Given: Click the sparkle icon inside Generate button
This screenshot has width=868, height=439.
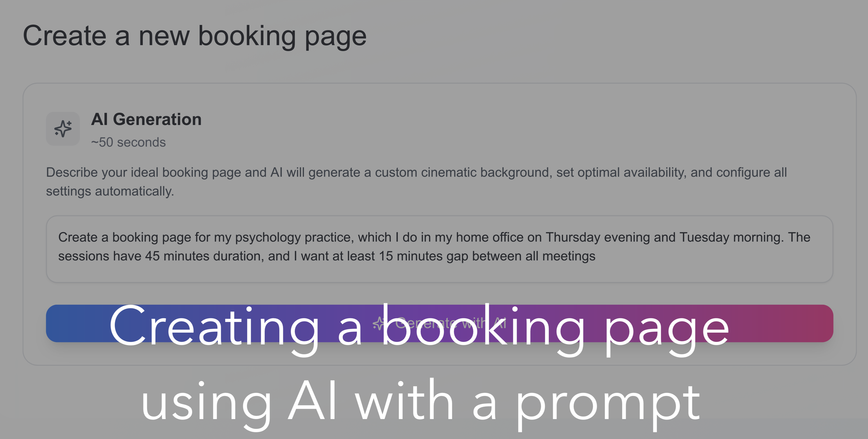Looking at the screenshot, I should pos(379,323).
